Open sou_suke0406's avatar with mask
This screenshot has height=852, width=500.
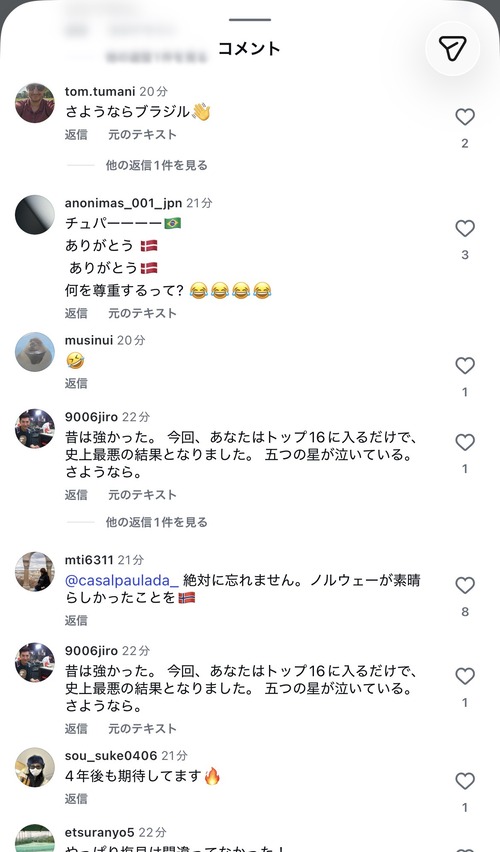(x=35, y=767)
